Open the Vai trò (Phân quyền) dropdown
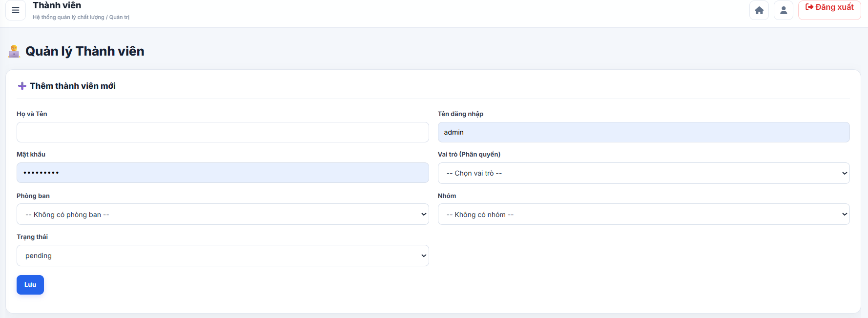This screenshot has width=868, height=318. (x=643, y=173)
